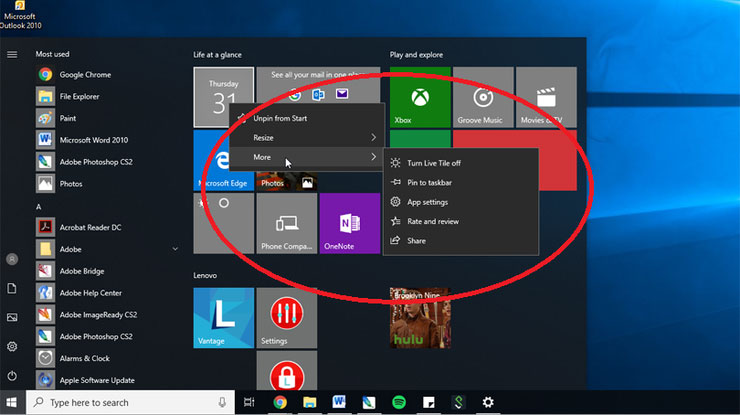Open Adobe Bridge from app list
Screen dimensions: 740x415
pos(82,271)
